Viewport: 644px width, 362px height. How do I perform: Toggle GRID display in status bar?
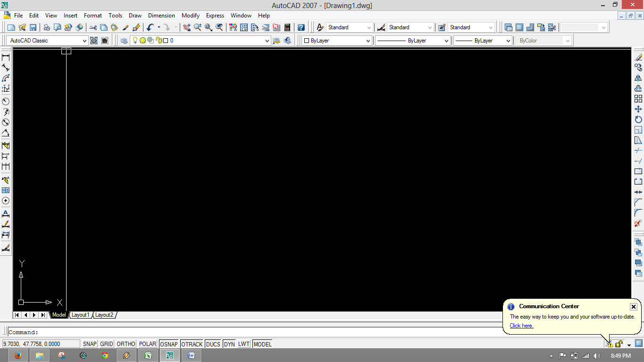(x=107, y=344)
